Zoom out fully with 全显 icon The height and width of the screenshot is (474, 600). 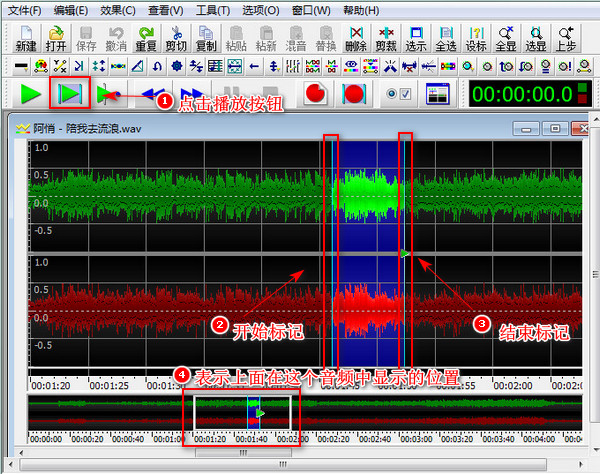click(x=506, y=38)
